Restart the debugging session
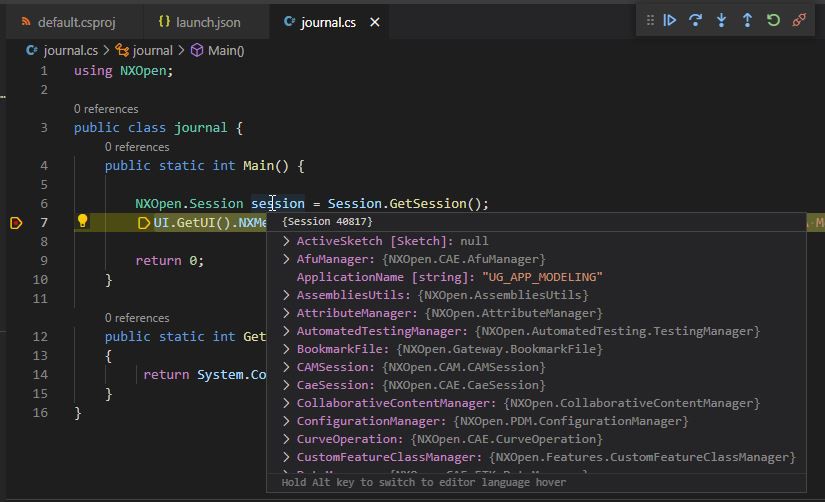Screen dimensions: 825x502 [773, 20]
